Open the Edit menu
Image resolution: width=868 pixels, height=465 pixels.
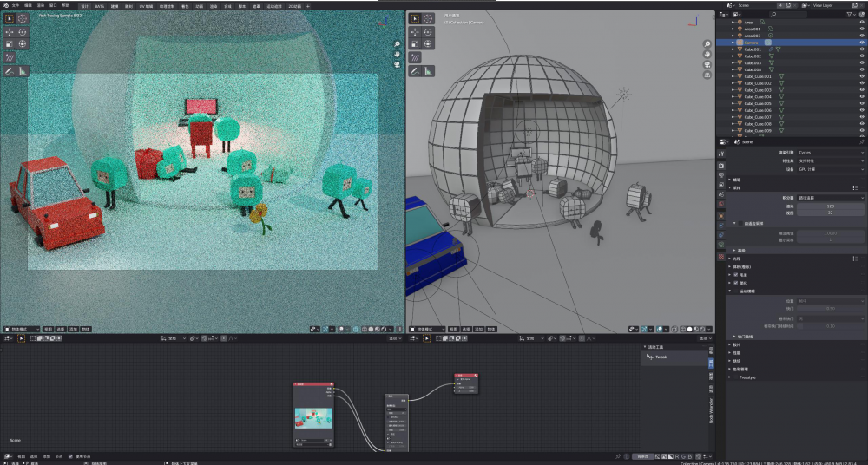[x=29, y=5]
